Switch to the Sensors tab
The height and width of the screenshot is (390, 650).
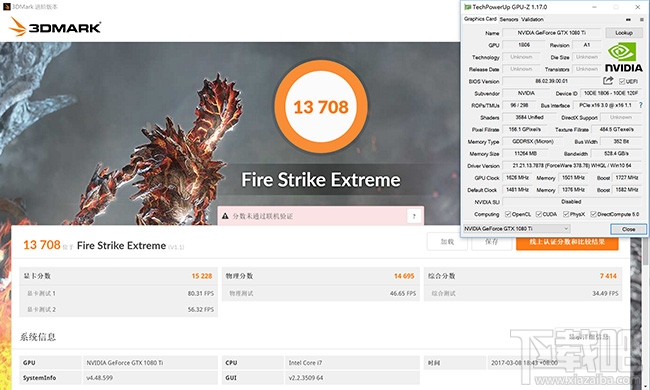point(509,19)
